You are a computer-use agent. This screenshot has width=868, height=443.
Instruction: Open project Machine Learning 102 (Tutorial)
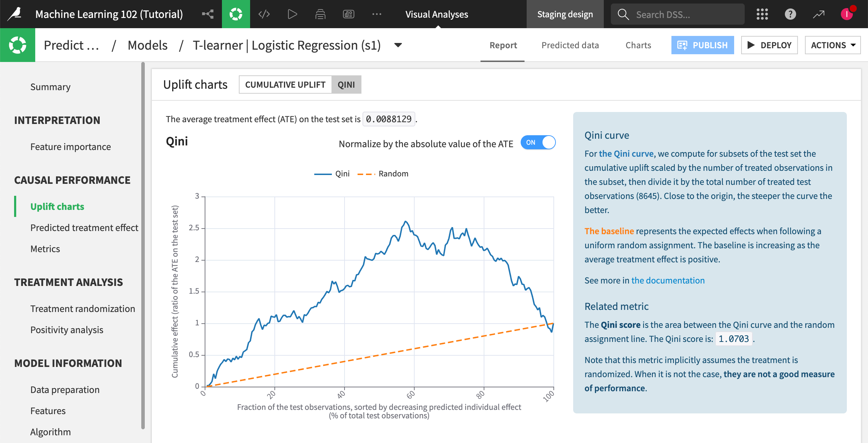109,14
